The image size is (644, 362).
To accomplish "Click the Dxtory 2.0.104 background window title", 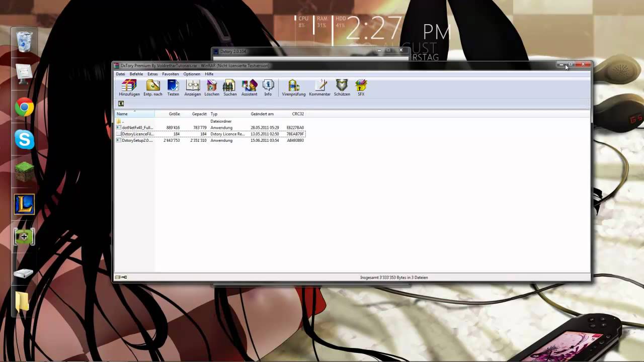I will (233, 51).
